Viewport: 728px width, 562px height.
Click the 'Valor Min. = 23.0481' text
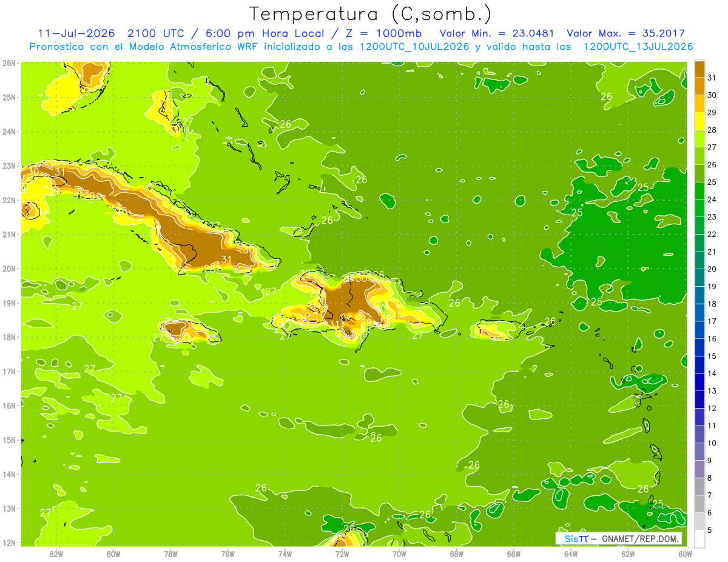tap(497, 33)
